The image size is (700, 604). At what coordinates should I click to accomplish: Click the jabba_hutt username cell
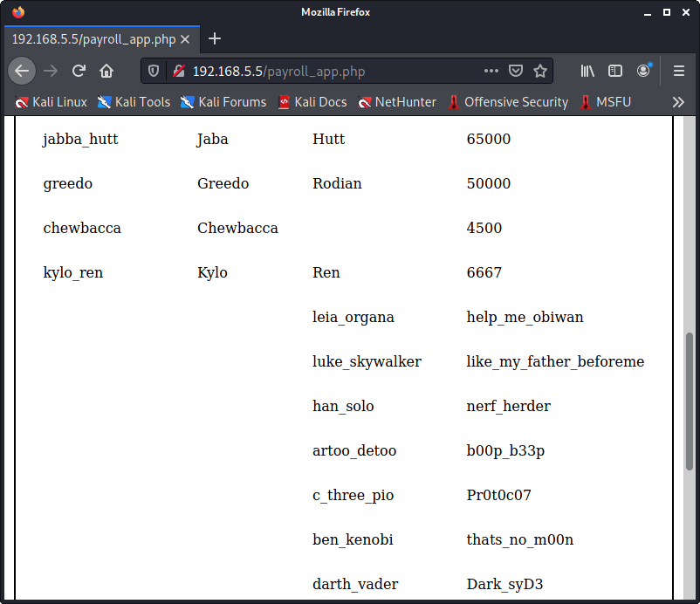(x=80, y=140)
